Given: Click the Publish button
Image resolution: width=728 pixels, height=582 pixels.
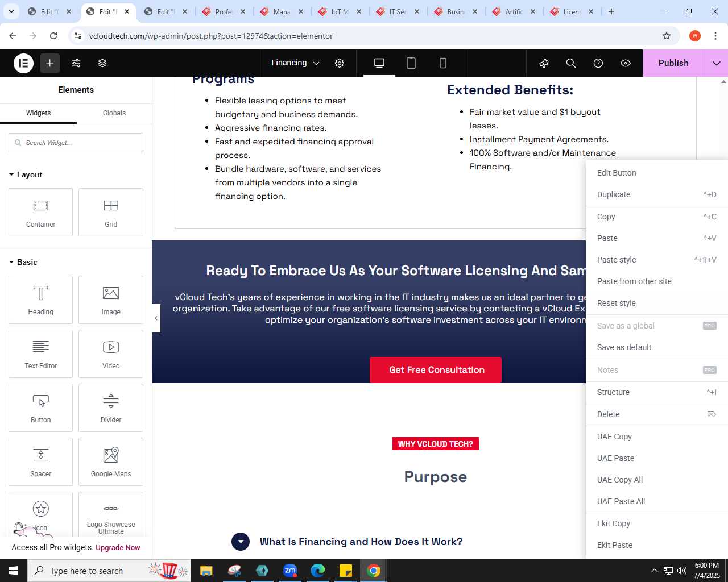Looking at the screenshot, I should [673, 63].
